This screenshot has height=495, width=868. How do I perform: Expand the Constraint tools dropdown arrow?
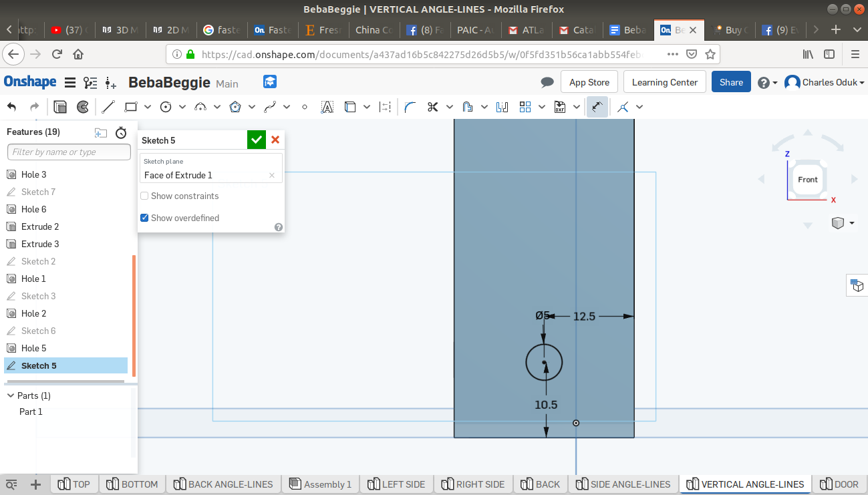[x=639, y=107]
